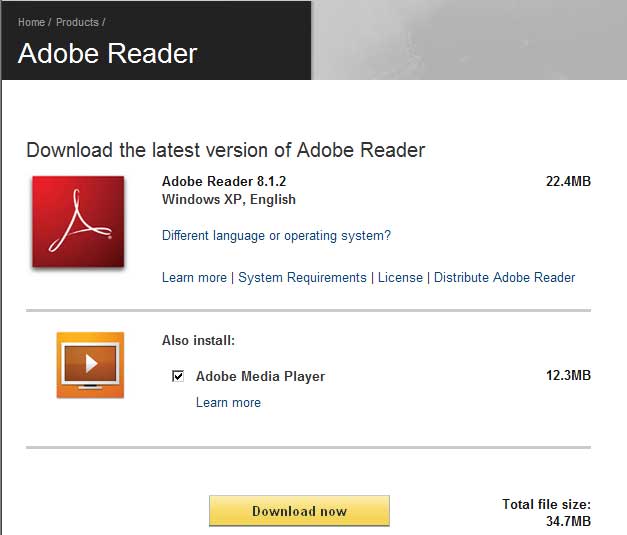
Task: Click the Download now button
Action: (x=299, y=511)
